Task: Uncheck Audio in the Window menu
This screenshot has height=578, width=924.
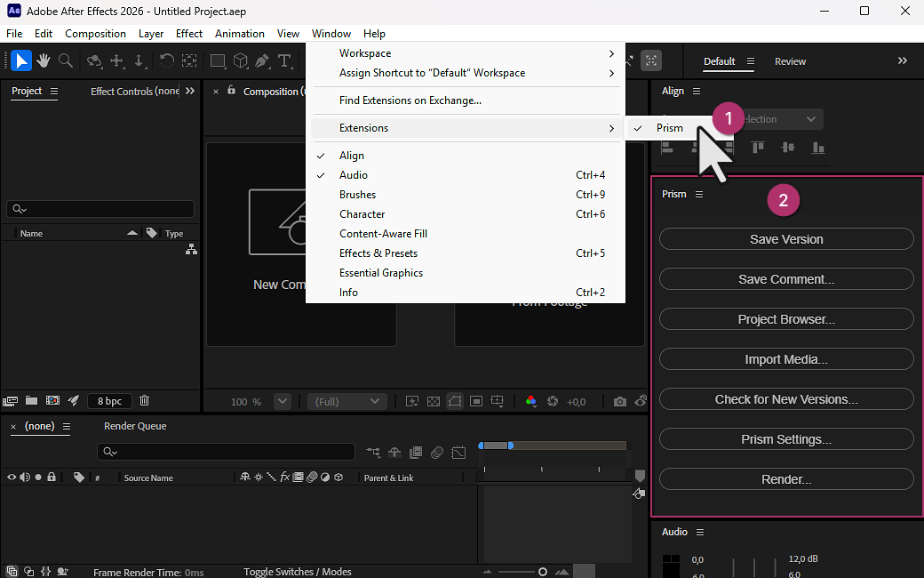Action: click(354, 174)
